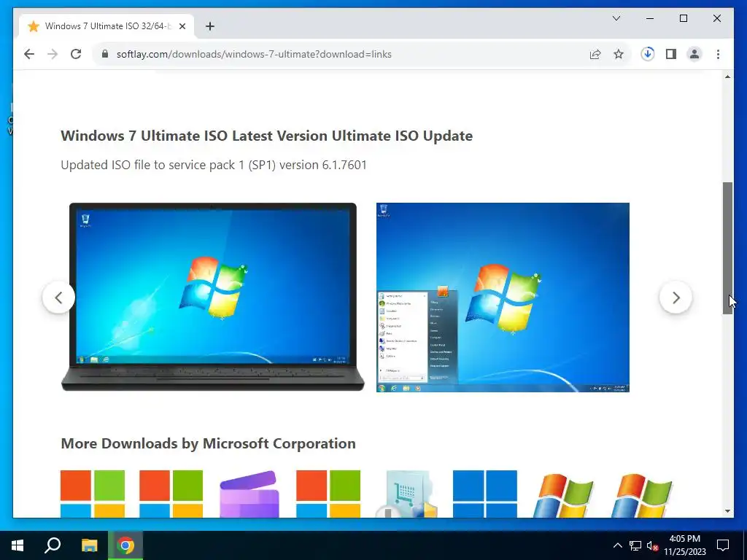The width and height of the screenshot is (747, 560).
Task: Click the text mentioning version 6.1.7601
Action: [x=214, y=165]
